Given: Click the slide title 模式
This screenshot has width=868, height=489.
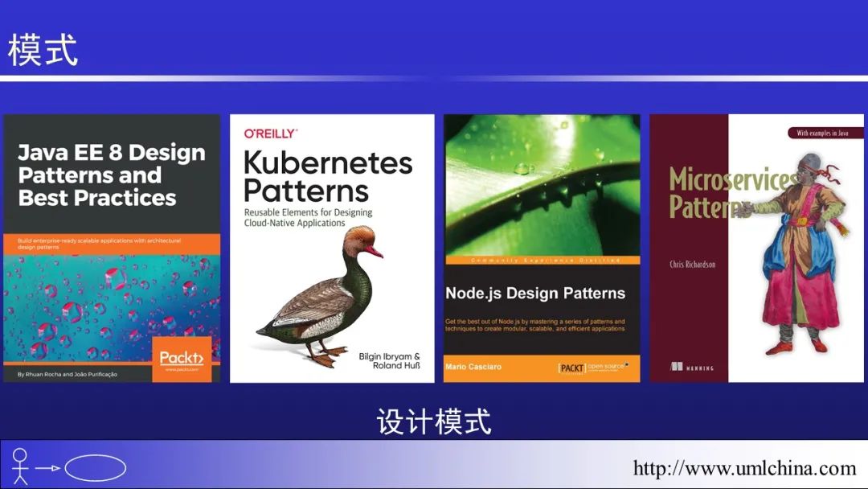Looking at the screenshot, I should point(43,51).
